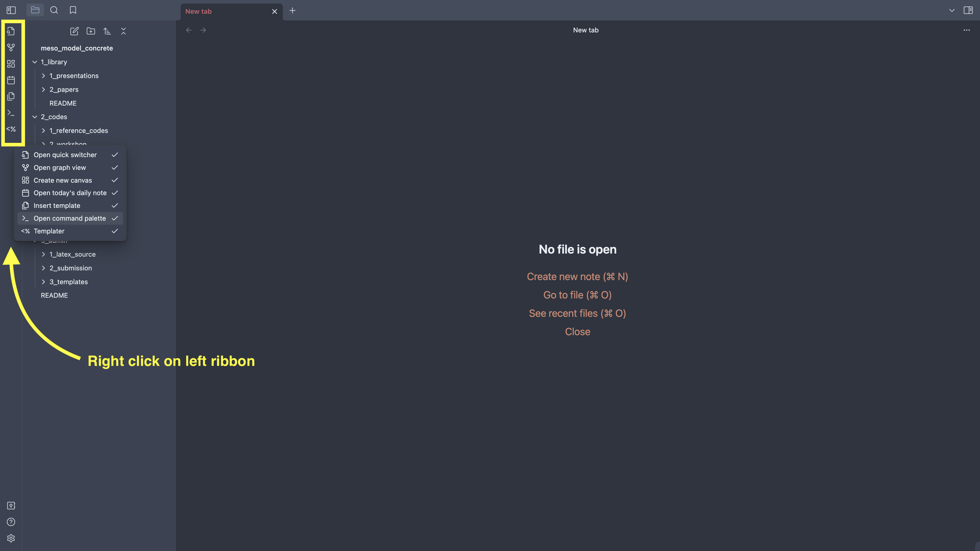Click Create new note link
The height and width of the screenshot is (551, 980).
pos(577,277)
